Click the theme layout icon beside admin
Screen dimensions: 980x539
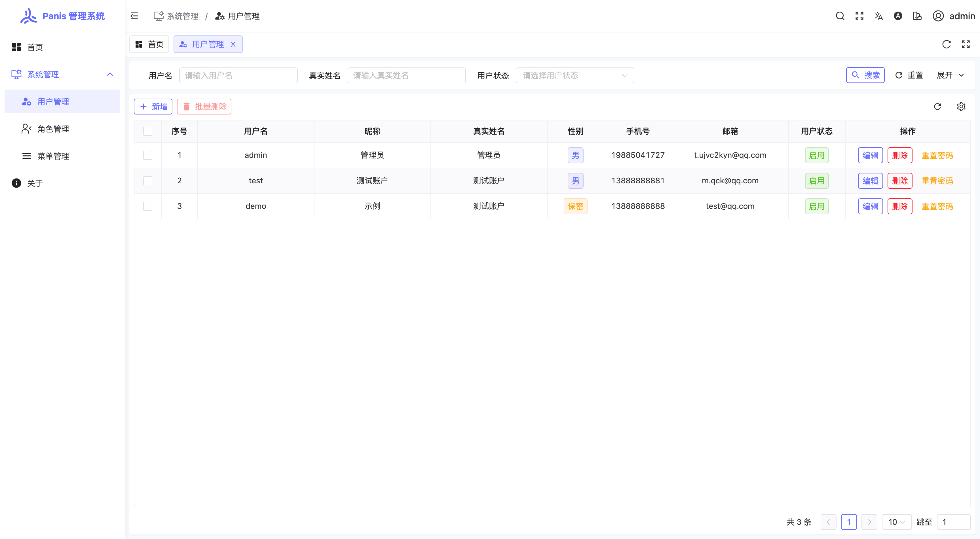point(917,16)
